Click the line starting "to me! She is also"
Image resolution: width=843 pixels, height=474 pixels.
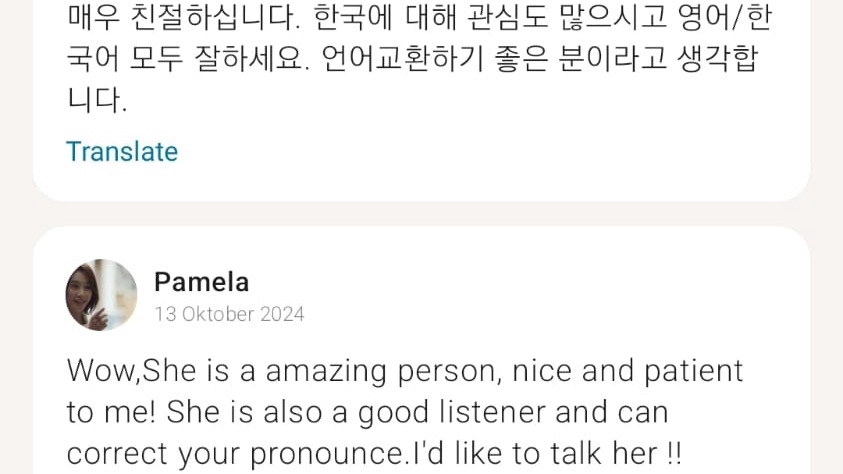point(367,412)
